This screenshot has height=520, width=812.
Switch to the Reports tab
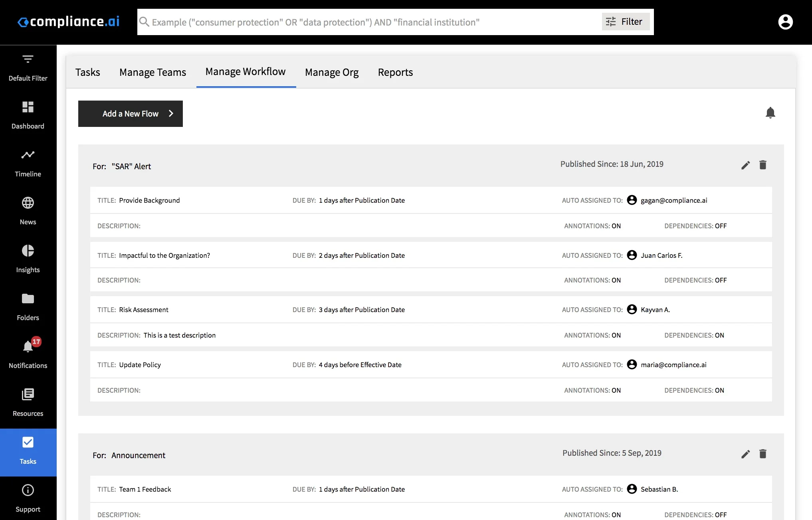tap(395, 72)
